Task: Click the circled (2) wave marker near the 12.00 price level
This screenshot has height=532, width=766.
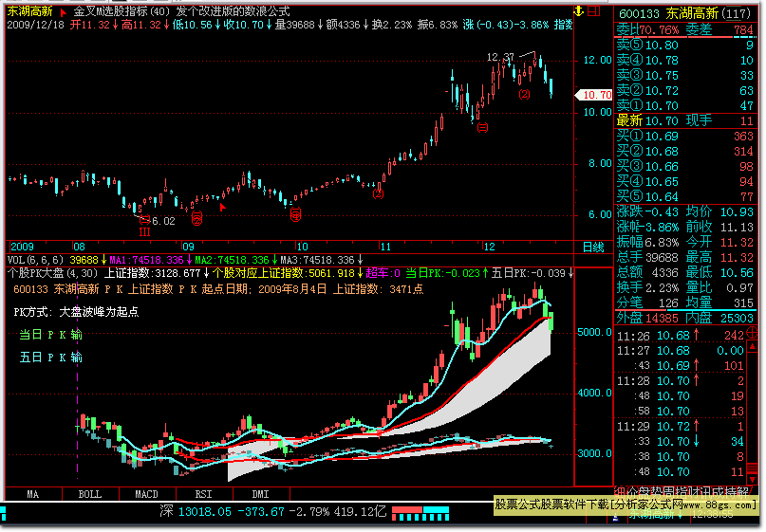Action: (x=524, y=95)
